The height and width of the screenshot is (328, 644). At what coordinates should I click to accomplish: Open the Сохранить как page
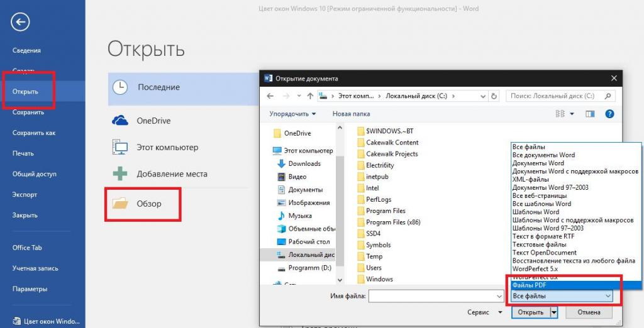(34, 133)
